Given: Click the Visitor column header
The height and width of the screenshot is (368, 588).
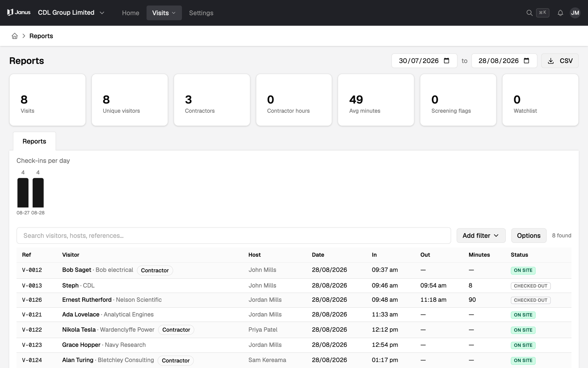Looking at the screenshot, I should point(71,255).
